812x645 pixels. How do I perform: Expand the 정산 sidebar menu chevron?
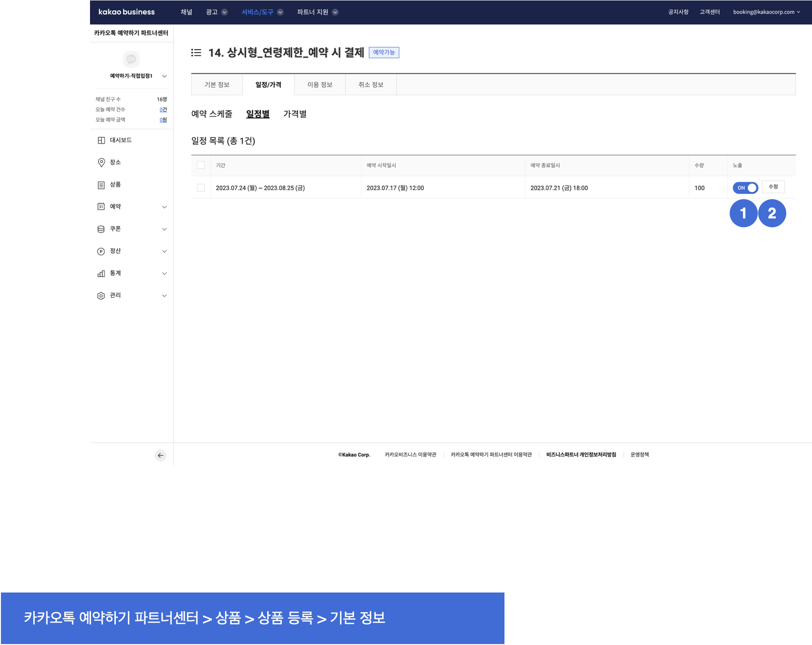tap(164, 251)
